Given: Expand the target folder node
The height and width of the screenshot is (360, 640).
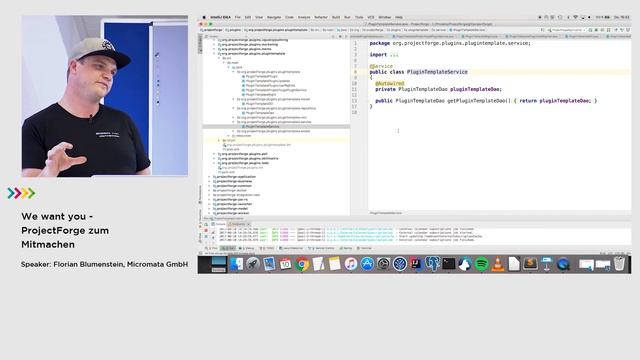Looking at the screenshot, I should [219, 140].
